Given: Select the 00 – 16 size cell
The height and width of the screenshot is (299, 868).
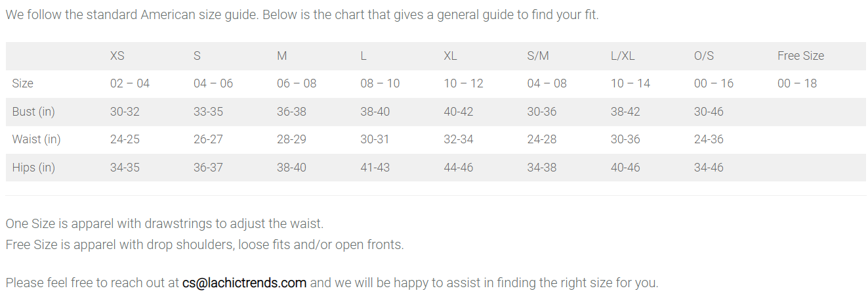Looking at the screenshot, I should click(x=714, y=83).
